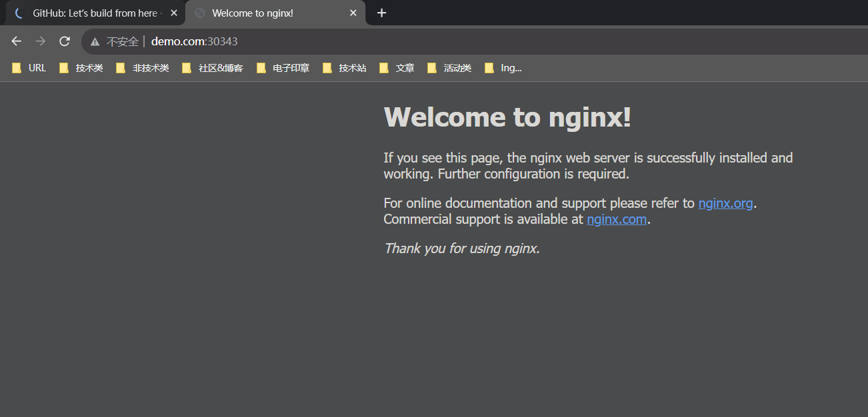Open a new tab with the plus button
Screen dimensions: 868x417
coord(381,13)
